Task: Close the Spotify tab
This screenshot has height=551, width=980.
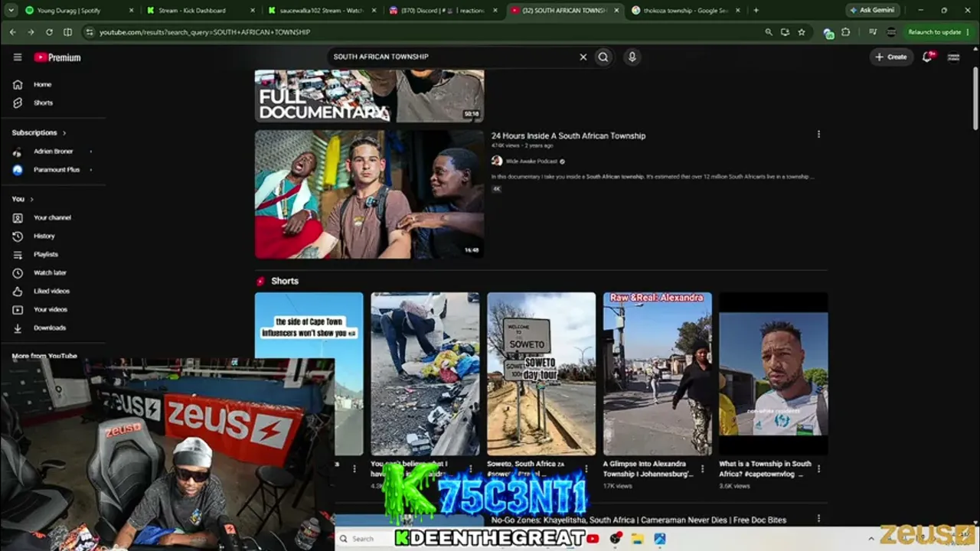Action: (131, 10)
